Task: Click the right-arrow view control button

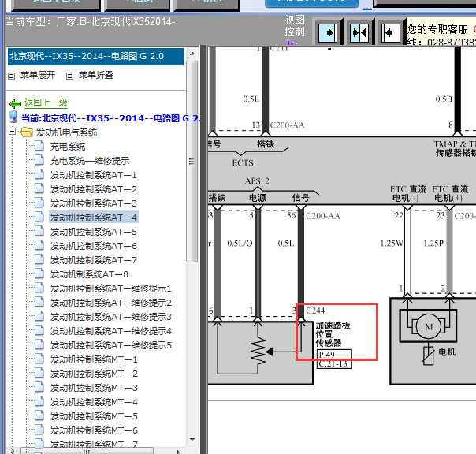Action: pyautogui.click(x=328, y=32)
